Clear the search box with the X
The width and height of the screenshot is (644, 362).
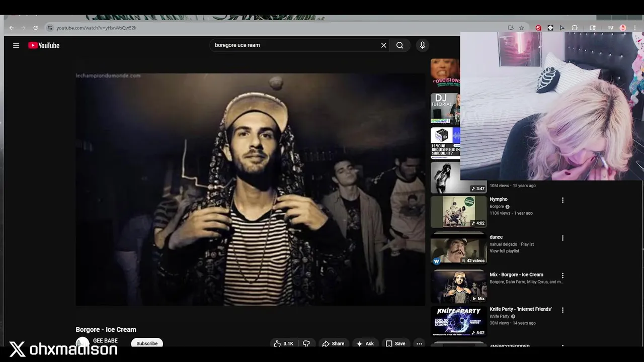[x=383, y=45]
